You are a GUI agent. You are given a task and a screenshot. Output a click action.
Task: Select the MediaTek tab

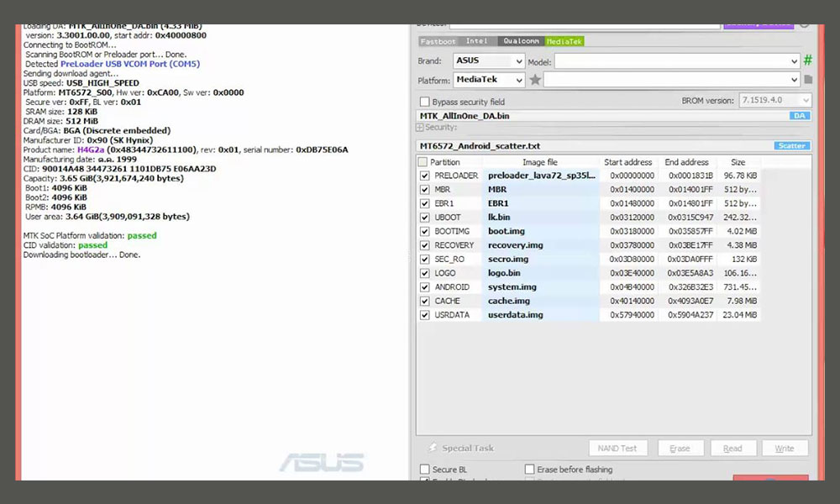[564, 41]
